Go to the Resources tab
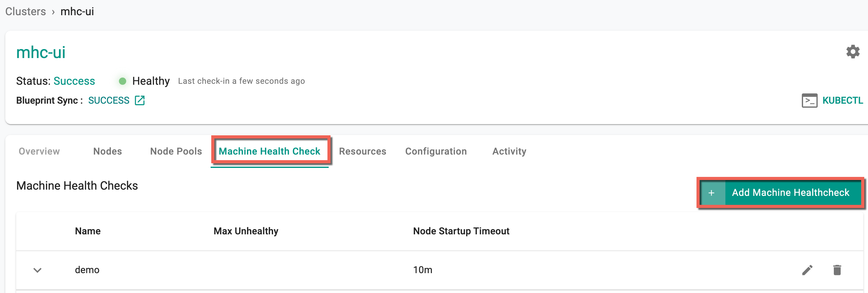This screenshot has width=868, height=293. pos(363,151)
